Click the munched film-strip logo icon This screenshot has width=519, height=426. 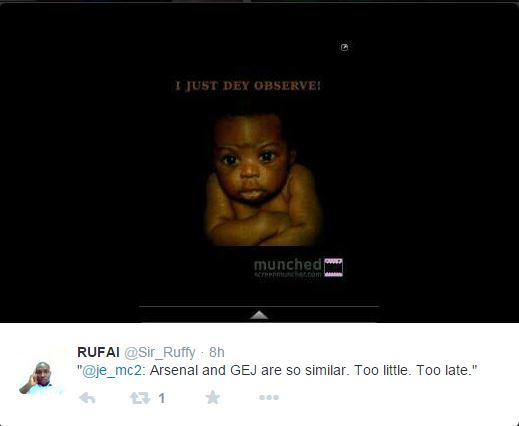(x=333, y=267)
